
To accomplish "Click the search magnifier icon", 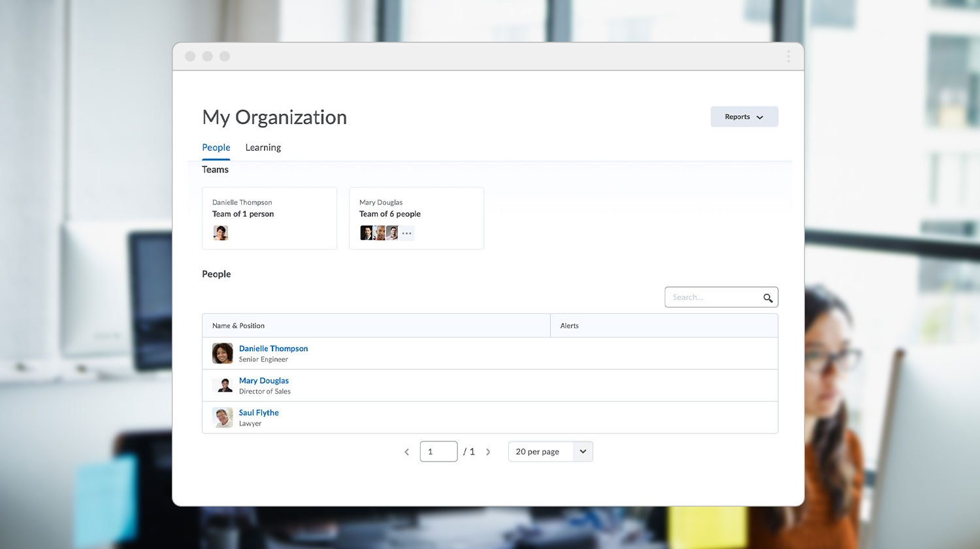I will click(x=768, y=298).
